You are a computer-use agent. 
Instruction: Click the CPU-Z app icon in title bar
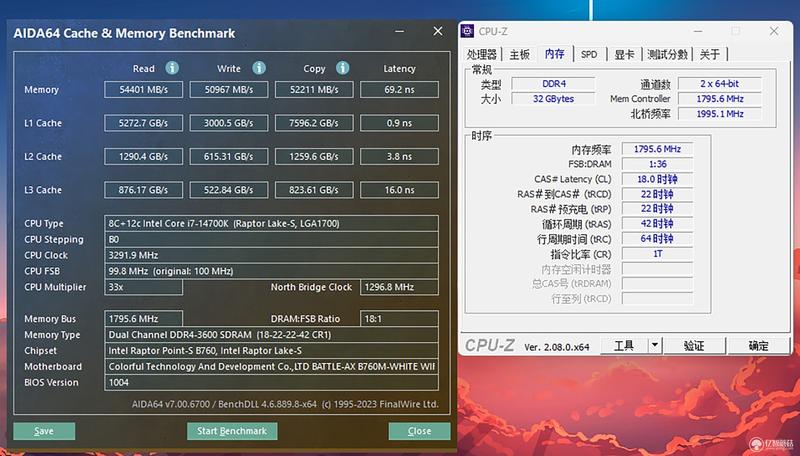[467, 31]
